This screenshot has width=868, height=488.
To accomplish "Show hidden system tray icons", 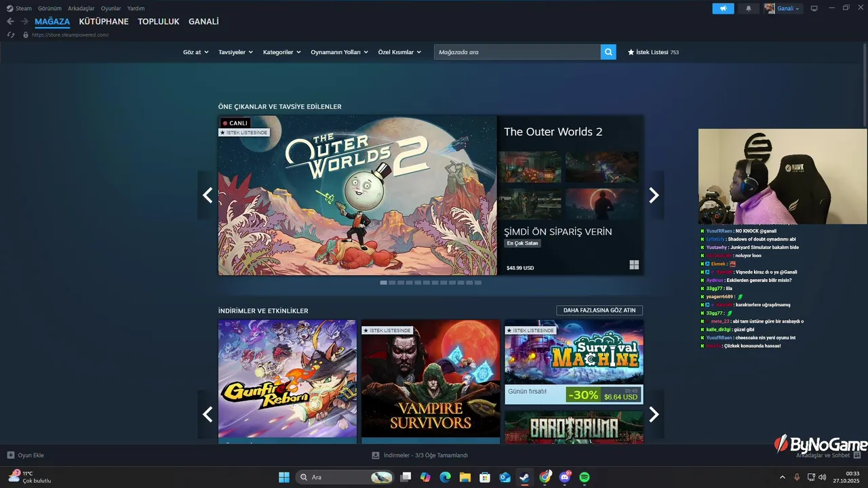I will [783, 477].
